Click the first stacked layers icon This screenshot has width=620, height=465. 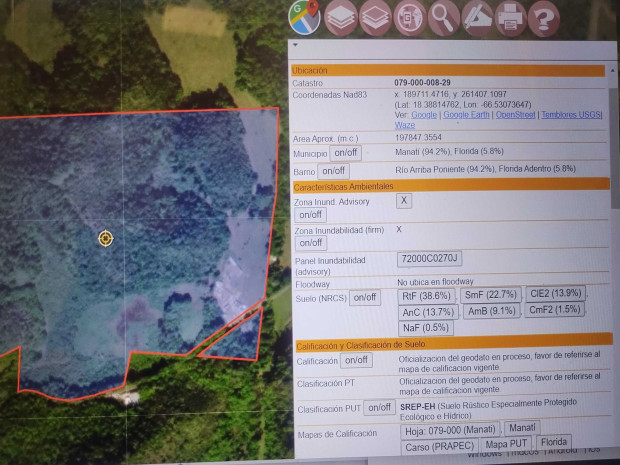pos(338,16)
